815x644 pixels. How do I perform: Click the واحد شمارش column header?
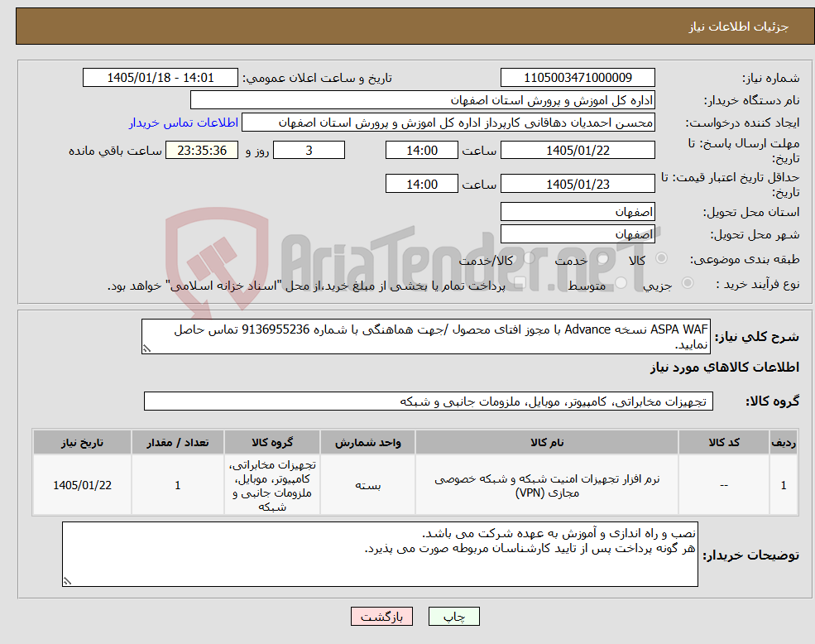click(367, 442)
